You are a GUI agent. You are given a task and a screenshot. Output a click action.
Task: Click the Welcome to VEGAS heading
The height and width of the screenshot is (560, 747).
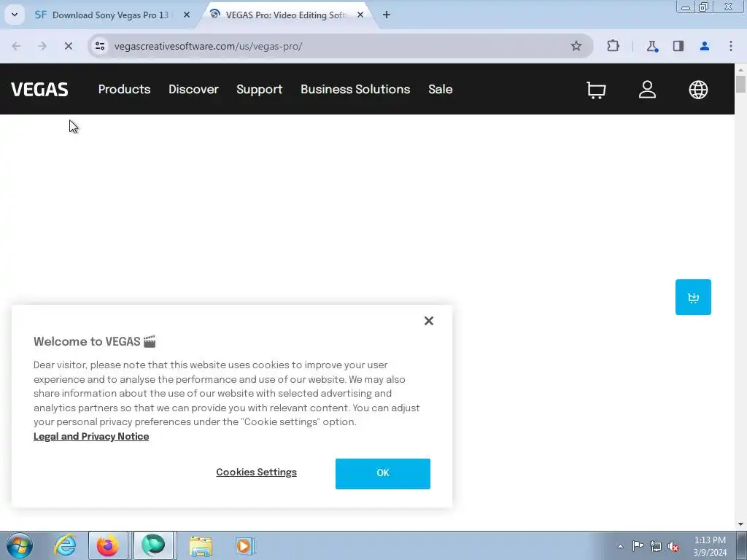[x=95, y=342]
